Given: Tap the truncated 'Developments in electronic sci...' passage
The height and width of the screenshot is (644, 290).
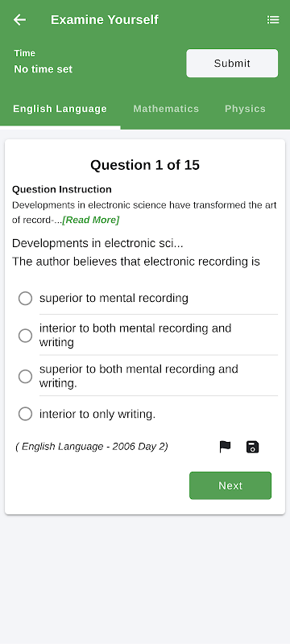Looking at the screenshot, I should coord(97,243).
